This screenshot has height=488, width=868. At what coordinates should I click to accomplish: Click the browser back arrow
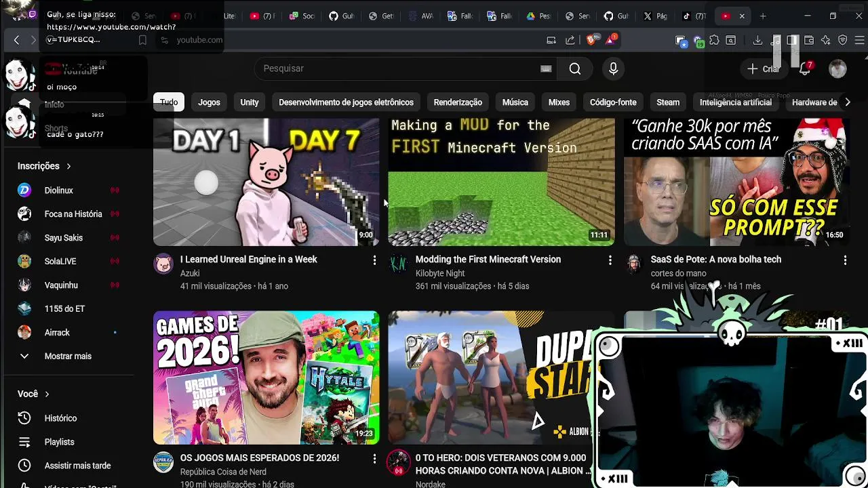point(16,40)
